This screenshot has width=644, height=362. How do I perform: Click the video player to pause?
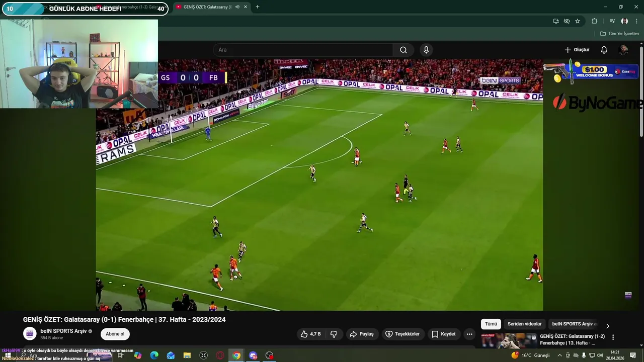pyautogui.click(x=319, y=185)
